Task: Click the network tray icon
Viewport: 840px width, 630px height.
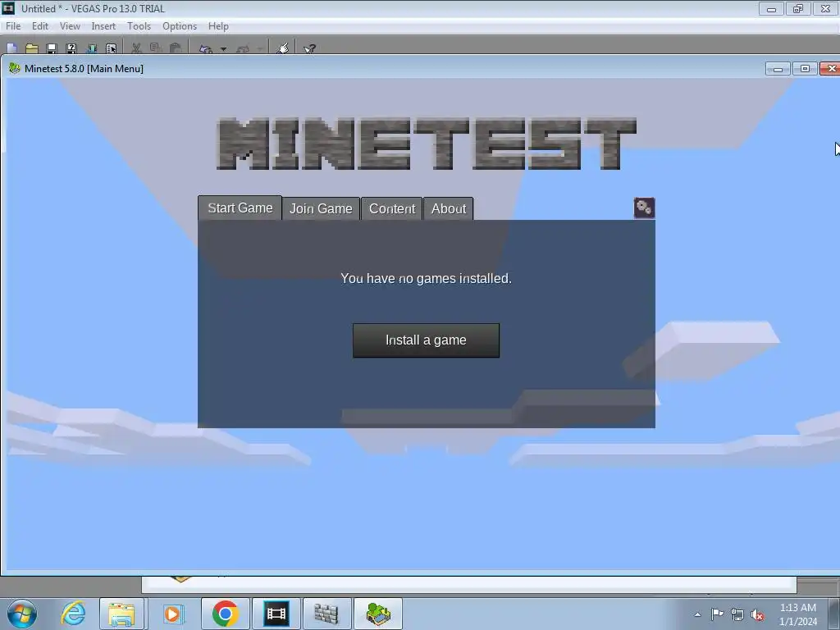Action: [x=737, y=614]
